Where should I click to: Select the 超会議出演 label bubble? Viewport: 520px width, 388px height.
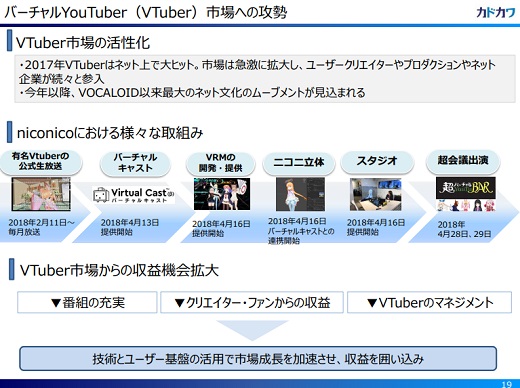[x=463, y=161]
